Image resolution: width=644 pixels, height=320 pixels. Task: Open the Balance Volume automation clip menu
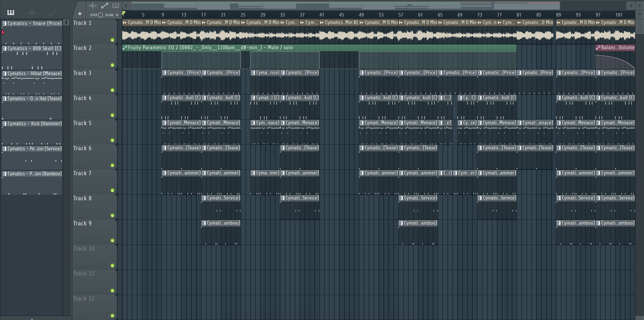pyautogui.click(x=598, y=47)
